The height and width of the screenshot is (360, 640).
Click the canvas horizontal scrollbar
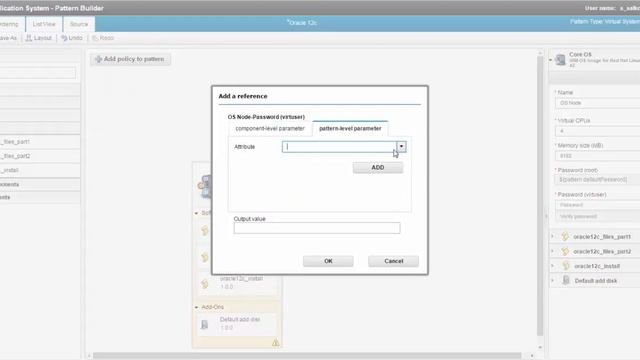(307, 356)
